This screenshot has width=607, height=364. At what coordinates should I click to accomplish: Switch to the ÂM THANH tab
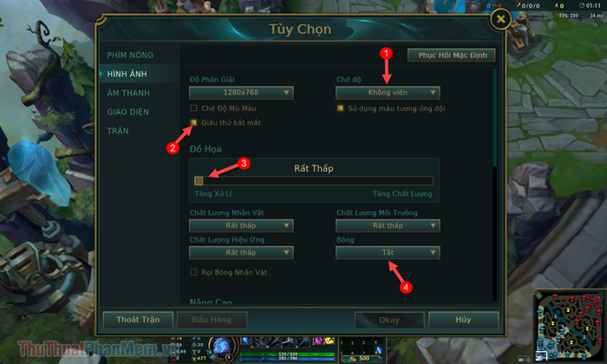point(128,93)
